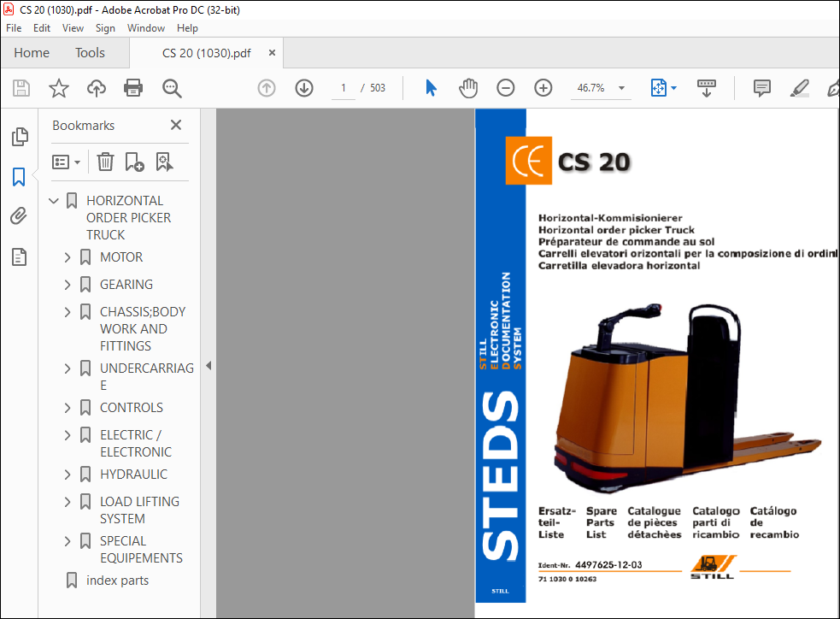Select the Highlight text pen tool
The width and height of the screenshot is (840, 619).
[799, 88]
